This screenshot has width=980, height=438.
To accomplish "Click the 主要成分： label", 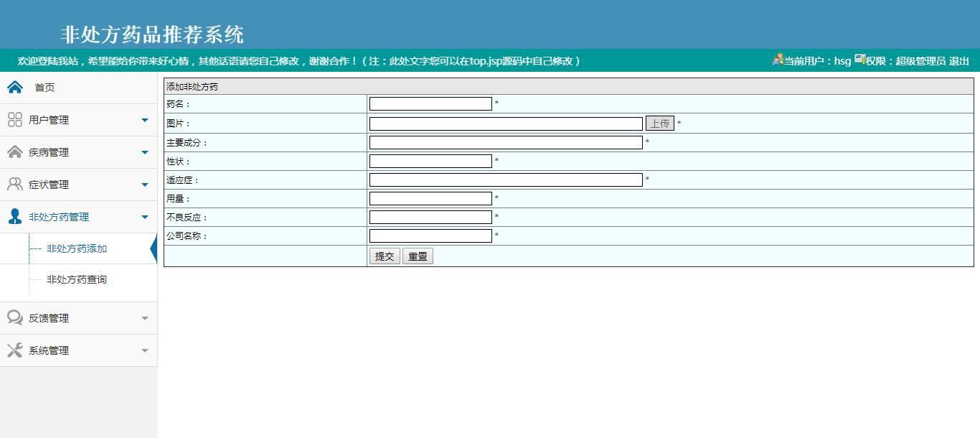I will tap(187, 143).
